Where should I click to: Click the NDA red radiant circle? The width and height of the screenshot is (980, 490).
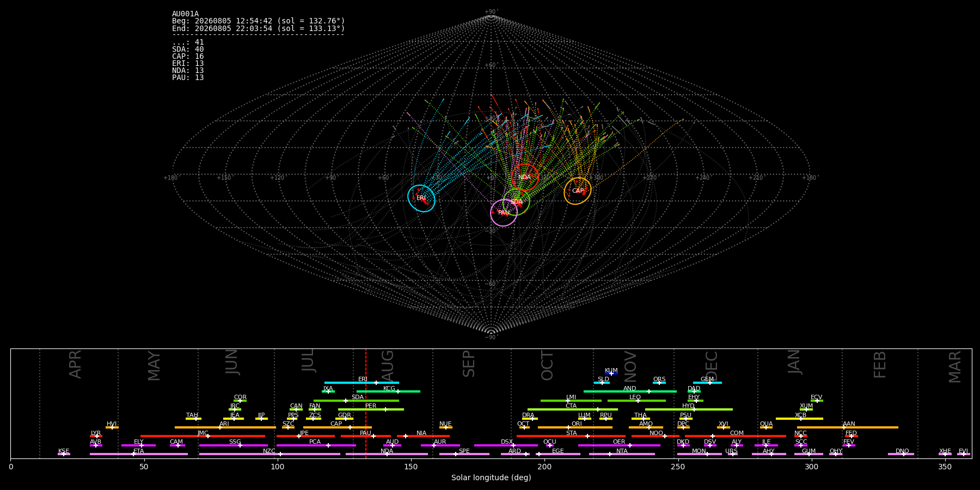tap(525, 177)
